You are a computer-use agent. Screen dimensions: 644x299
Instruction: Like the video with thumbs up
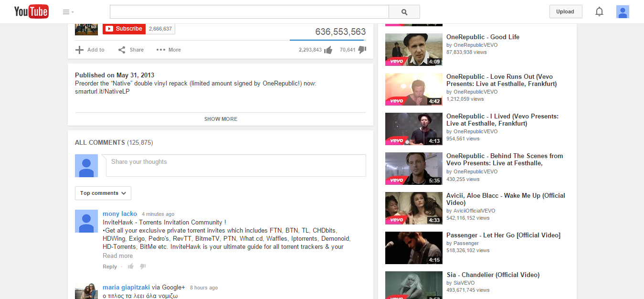coord(328,50)
